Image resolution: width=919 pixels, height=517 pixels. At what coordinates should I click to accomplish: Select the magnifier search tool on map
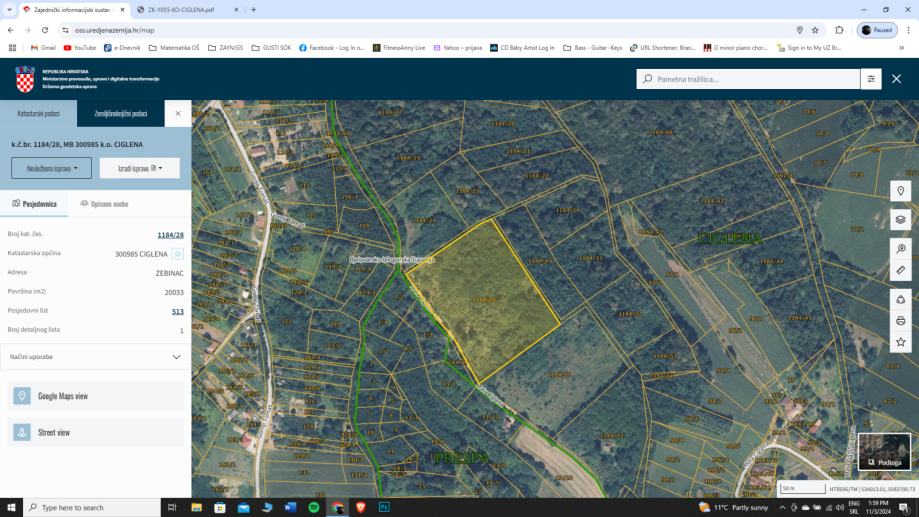click(x=900, y=248)
